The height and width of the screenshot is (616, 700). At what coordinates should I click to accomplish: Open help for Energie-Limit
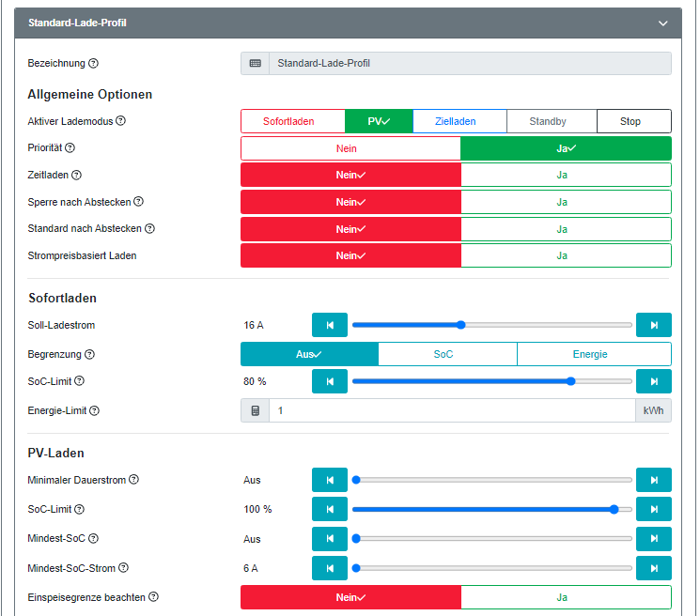94,410
